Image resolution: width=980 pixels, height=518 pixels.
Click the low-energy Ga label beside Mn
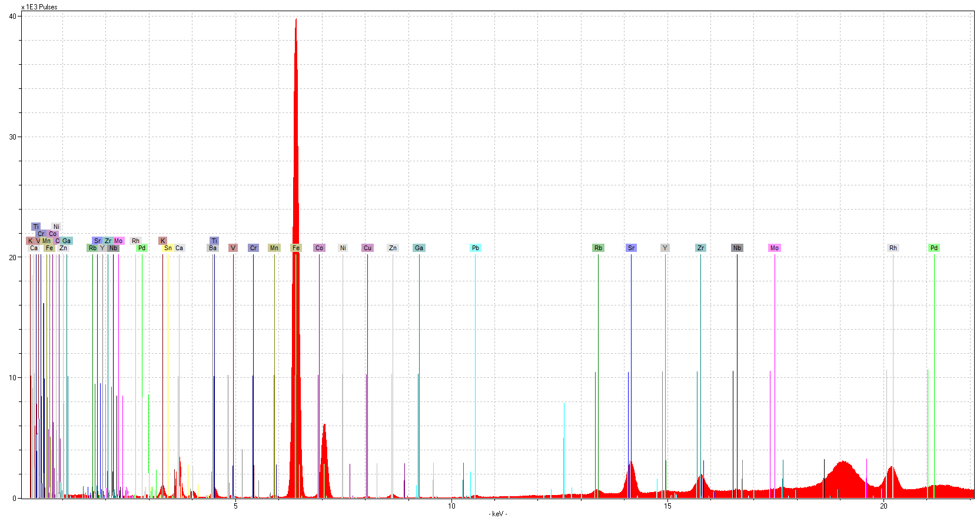[x=67, y=241]
